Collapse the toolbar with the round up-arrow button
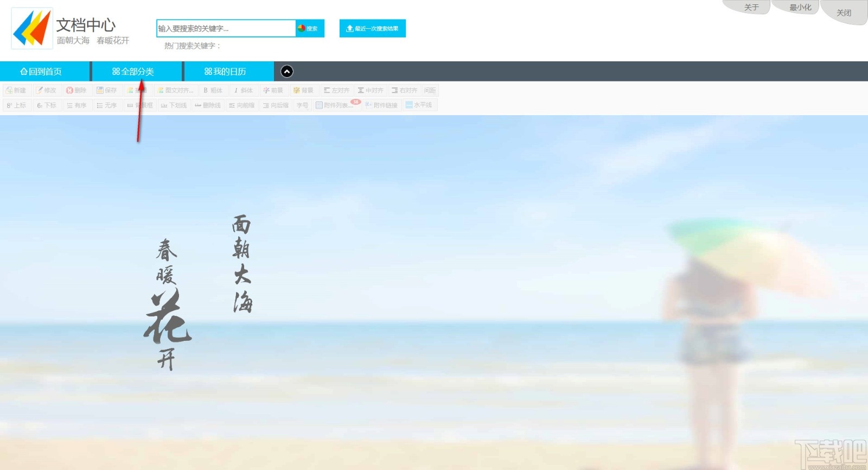The height and width of the screenshot is (470, 868). pos(287,71)
